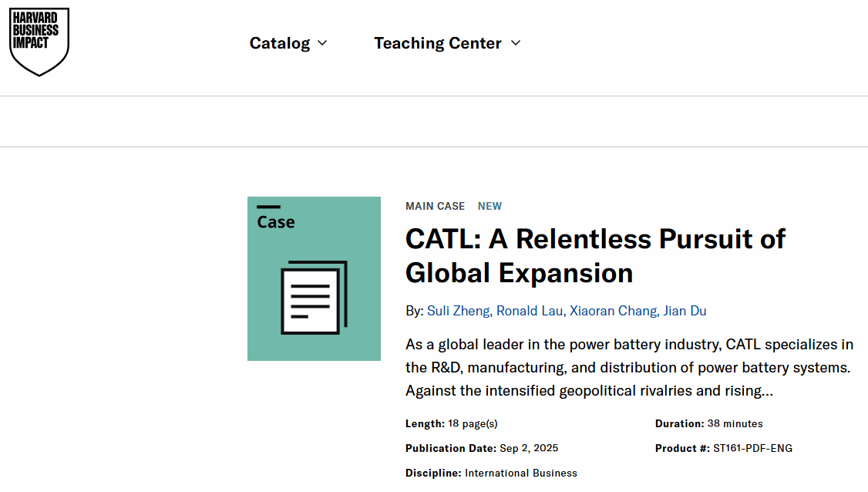This screenshot has height=492, width=868.
Task: Click the NEW badge
Action: [490, 206]
